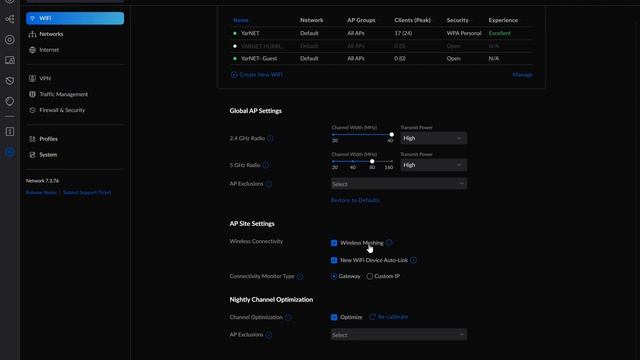
Task: Click the Re-calibrate refresh icon
Action: 372,317
